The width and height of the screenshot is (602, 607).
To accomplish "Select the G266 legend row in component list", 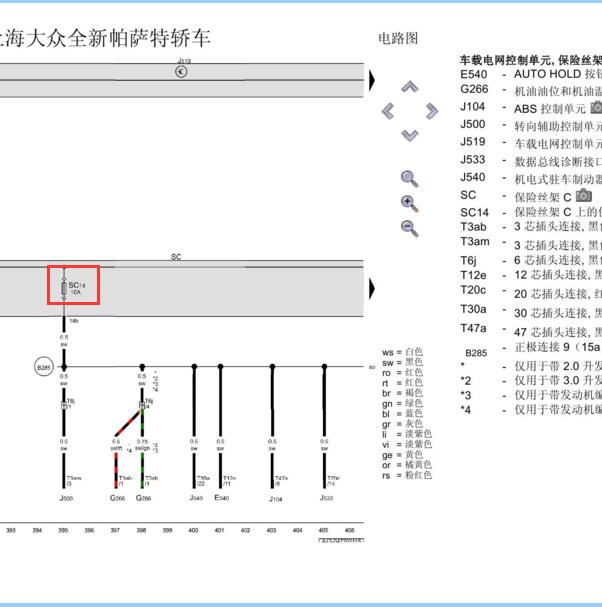I will point(531,90).
